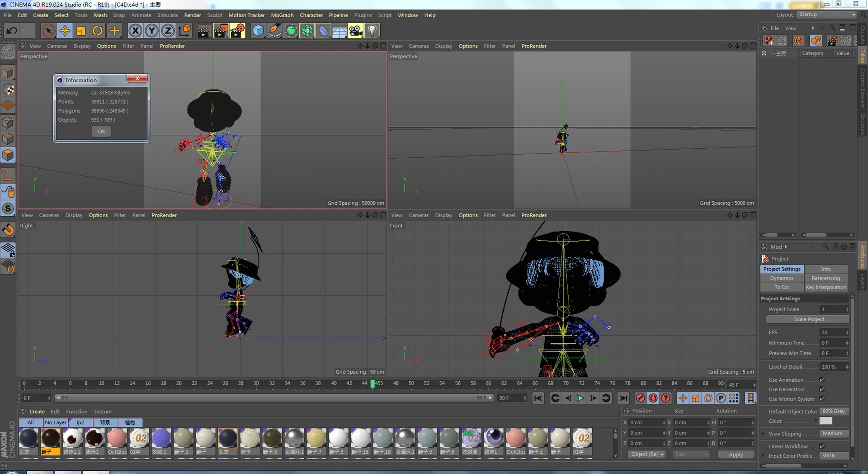Open Edit Render Settings icon
This screenshot has width=868, height=474.
(237, 31)
